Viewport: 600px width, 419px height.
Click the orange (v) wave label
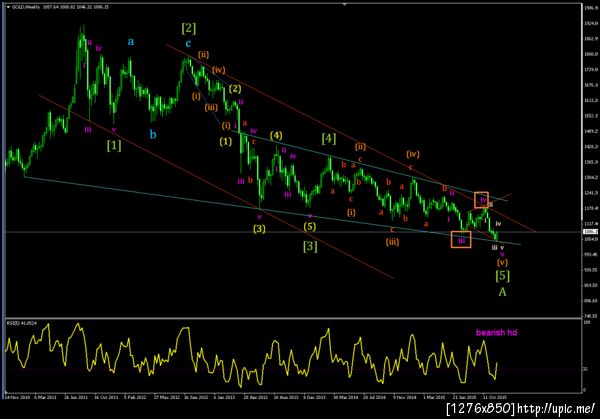coord(502,262)
